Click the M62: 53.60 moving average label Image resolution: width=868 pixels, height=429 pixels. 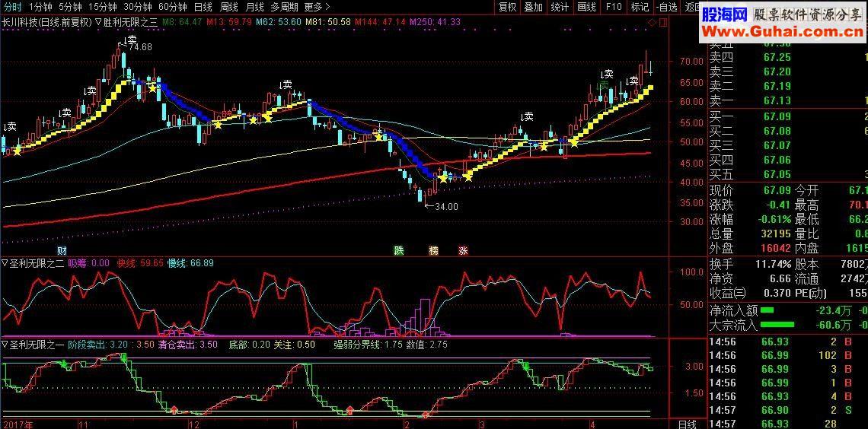(279, 22)
